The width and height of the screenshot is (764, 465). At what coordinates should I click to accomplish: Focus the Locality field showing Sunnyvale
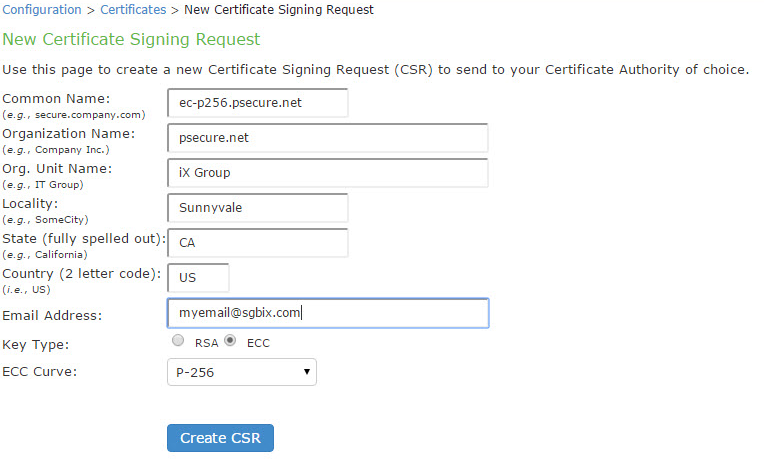257,208
